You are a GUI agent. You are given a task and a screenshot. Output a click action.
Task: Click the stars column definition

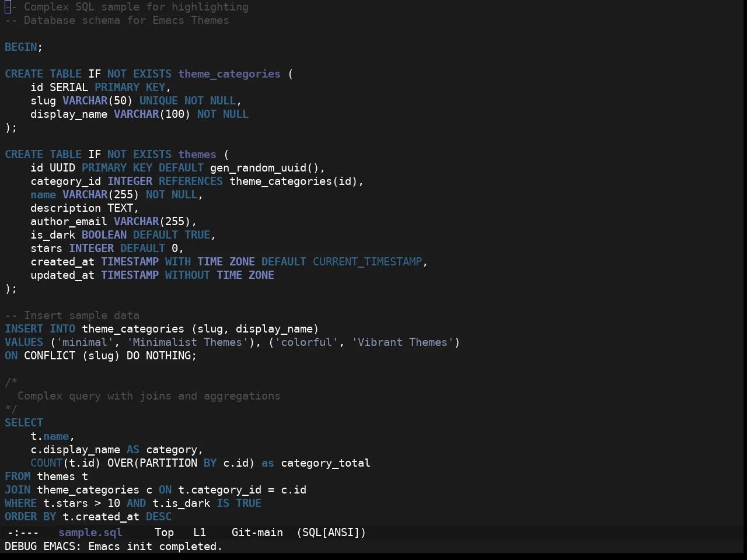107,248
